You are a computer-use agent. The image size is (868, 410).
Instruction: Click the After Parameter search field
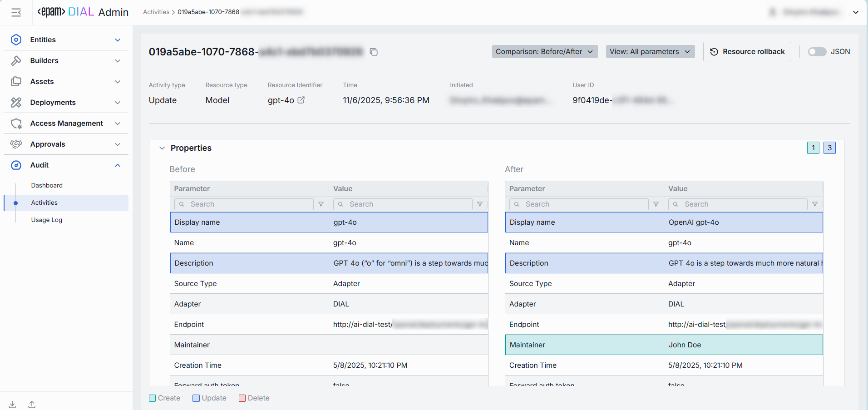click(583, 204)
